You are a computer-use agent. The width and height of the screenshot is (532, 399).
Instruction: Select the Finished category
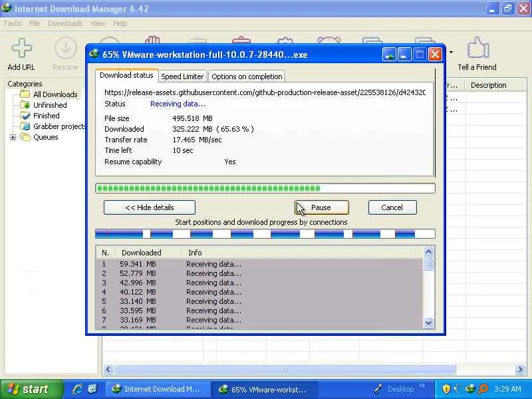(x=46, y=116)
